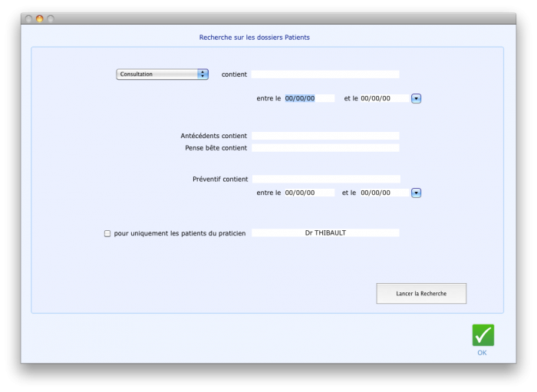Click the 'Lancer la Recherche' button
537x392 pixels.
[421, 293]
